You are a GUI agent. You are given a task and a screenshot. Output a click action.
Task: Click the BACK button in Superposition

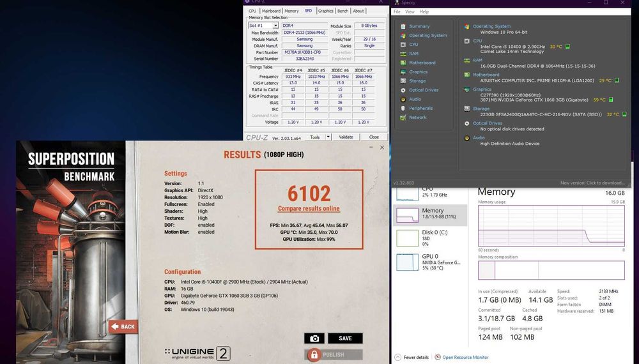(x=123, y=326)
